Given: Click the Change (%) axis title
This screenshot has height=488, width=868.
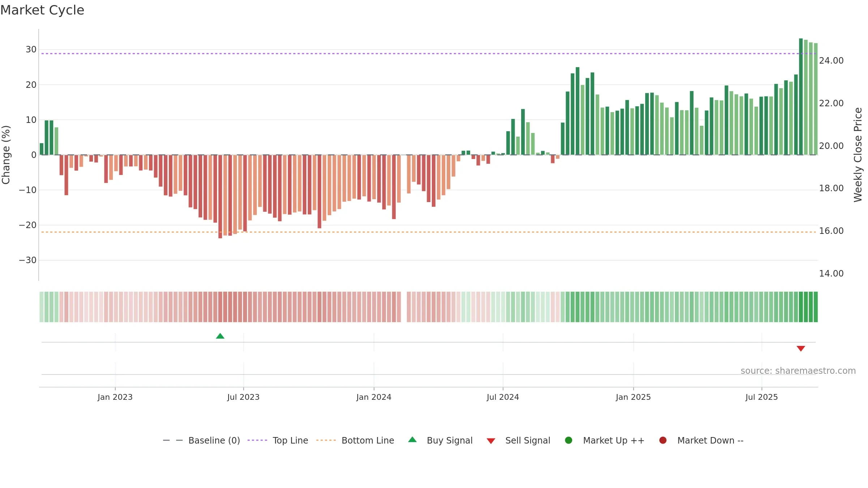Looking at the screenshot, I should 6,155.
